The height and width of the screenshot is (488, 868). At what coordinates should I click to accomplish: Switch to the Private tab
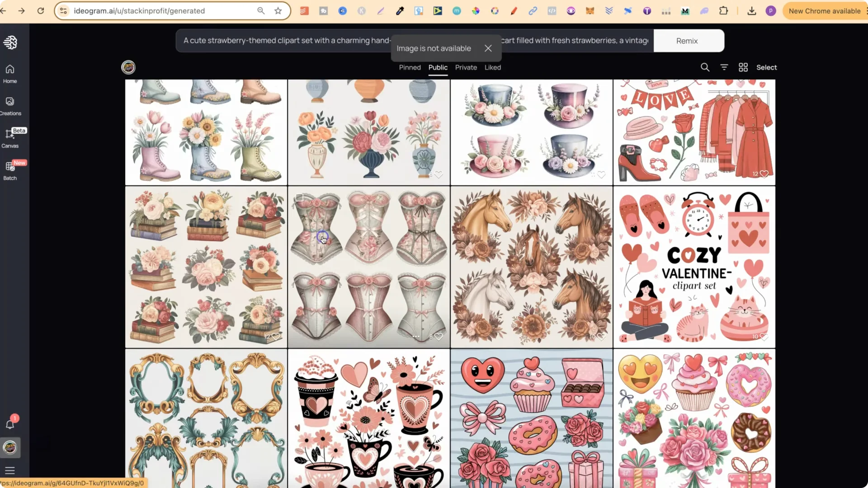pyautogui.click(x=466, y=67)
